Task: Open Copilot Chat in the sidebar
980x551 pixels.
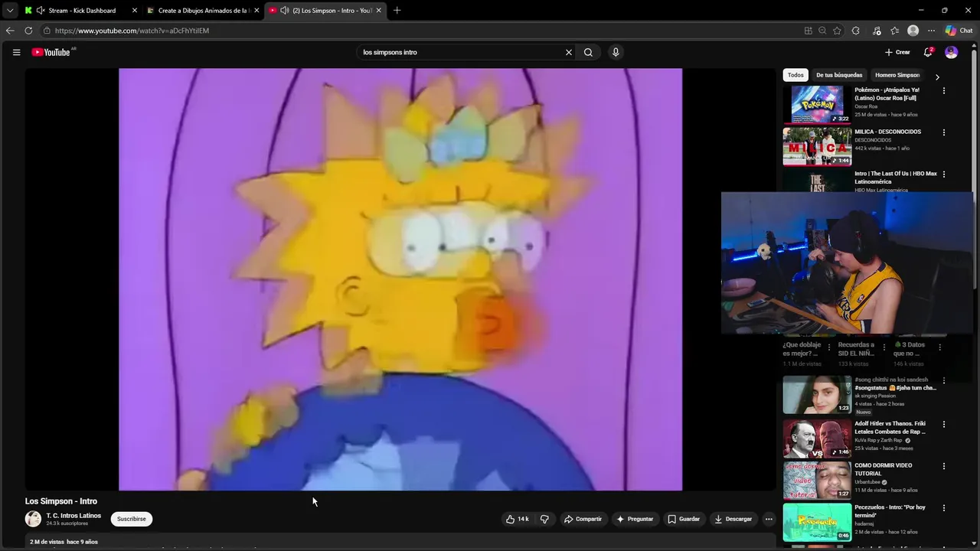Action: pos(959,31)
